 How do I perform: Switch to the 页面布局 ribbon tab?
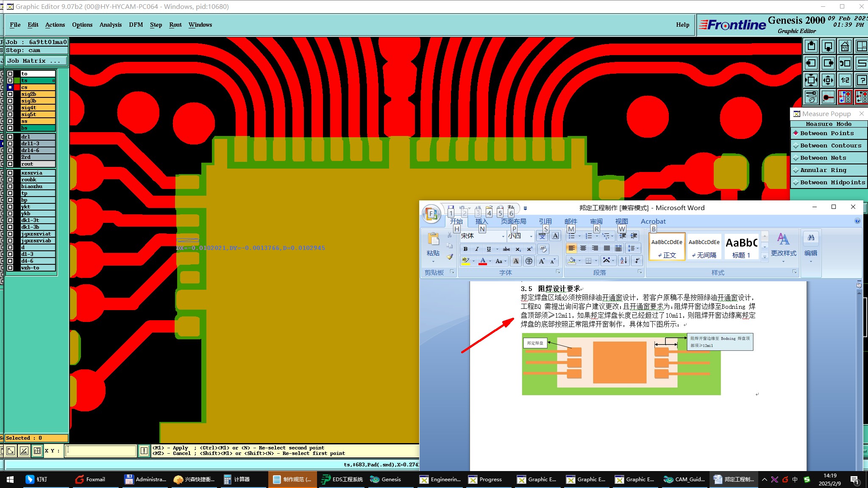coord(513,221)
